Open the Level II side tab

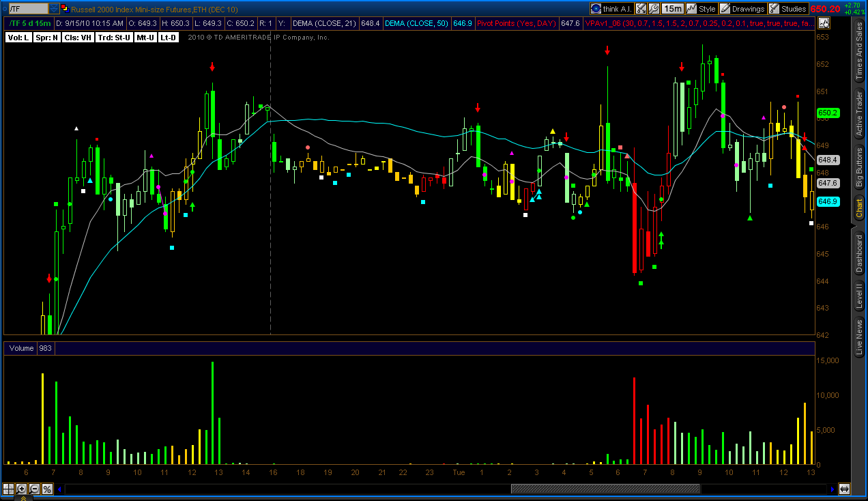click(859, 296)
